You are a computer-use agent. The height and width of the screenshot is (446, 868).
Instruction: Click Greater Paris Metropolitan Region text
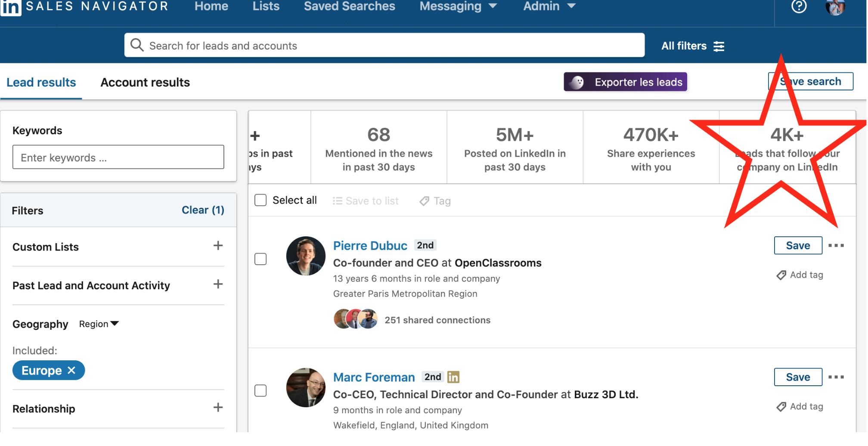[405, 294]
